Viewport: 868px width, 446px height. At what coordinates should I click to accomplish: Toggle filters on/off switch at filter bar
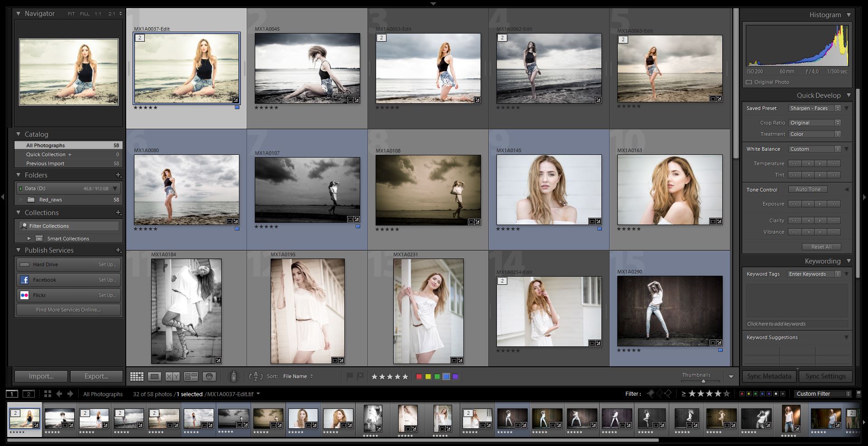858,394
